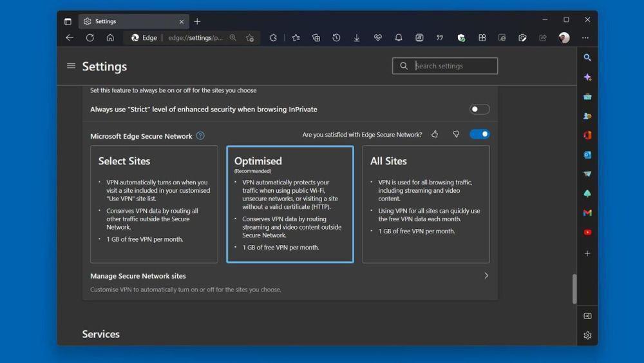644x363 pixels.
Task: Open the Favorites list icon
Action: pos(296,38)
